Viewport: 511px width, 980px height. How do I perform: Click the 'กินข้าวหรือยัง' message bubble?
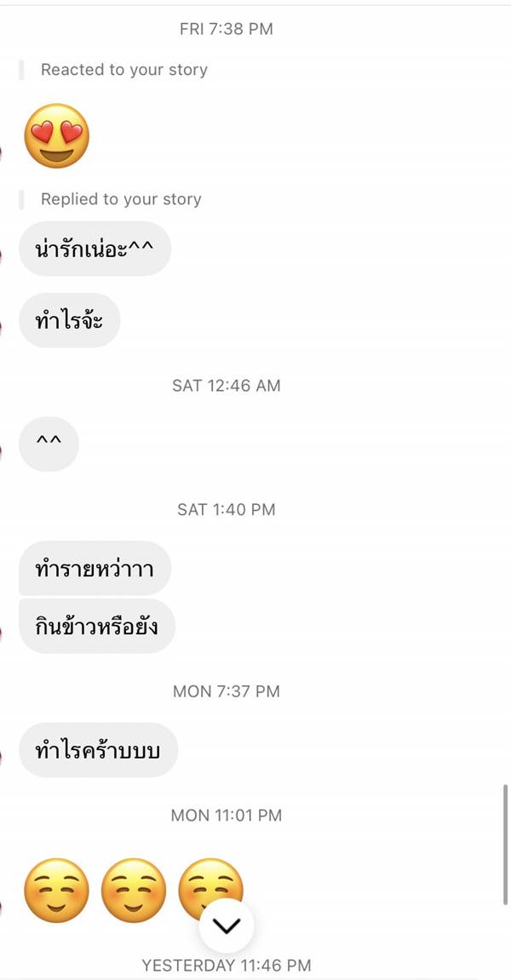pyautogui.click(x=96, y=625)
